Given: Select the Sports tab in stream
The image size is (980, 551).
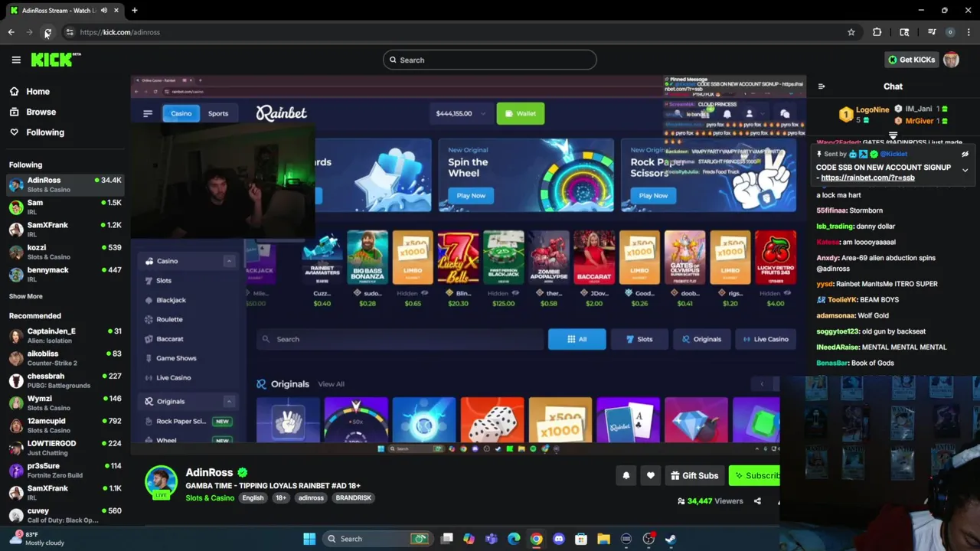Looking at the screenshot, I should point(218,113).
